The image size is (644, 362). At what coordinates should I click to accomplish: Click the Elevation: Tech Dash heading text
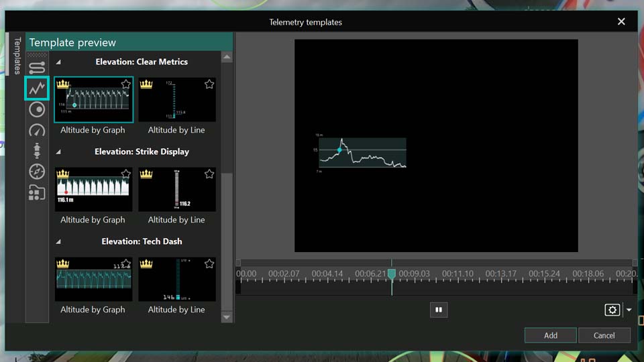click(142, 241)
